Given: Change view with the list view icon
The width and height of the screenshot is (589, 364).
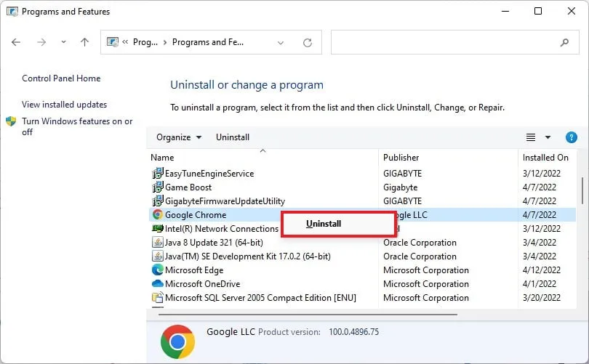Looking at the screenshot, I should click(530, 137).
